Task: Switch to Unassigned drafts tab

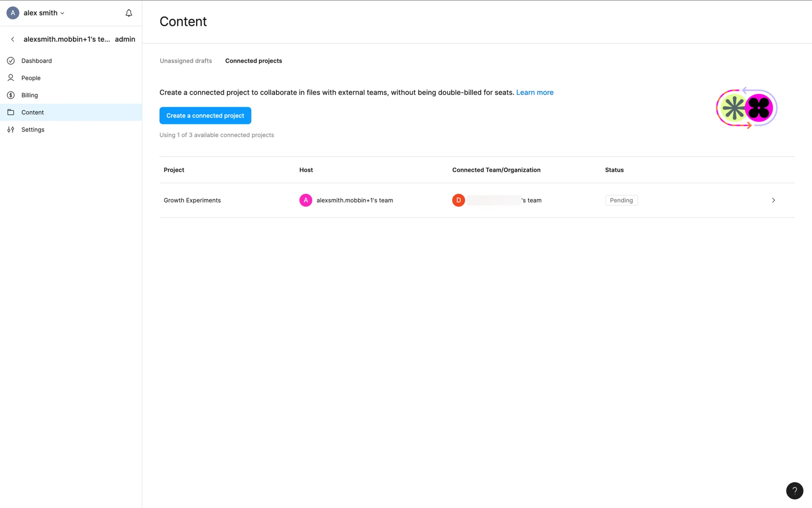Action: [x=186, y=61]
